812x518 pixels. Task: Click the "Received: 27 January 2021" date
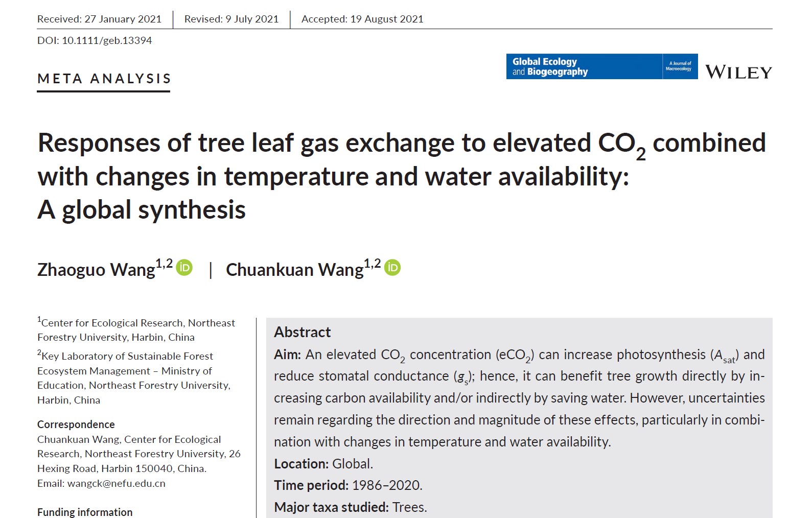[x=99, y=19]
